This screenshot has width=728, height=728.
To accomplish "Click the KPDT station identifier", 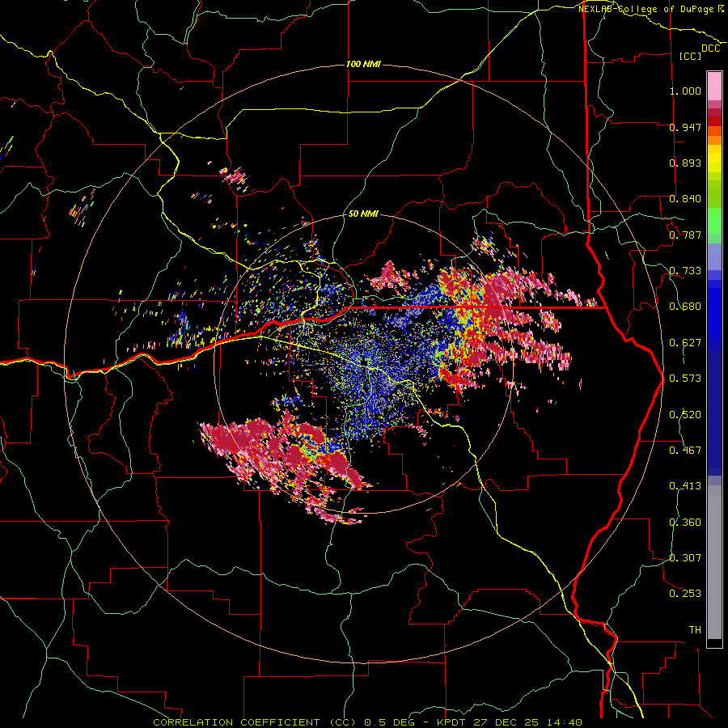I will coord(452,722).
